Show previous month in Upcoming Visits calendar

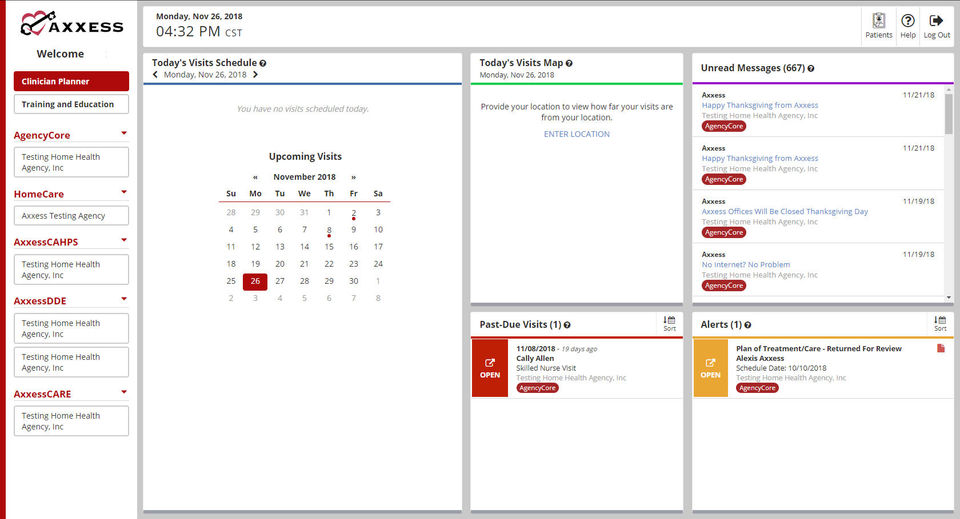(255, 177)
